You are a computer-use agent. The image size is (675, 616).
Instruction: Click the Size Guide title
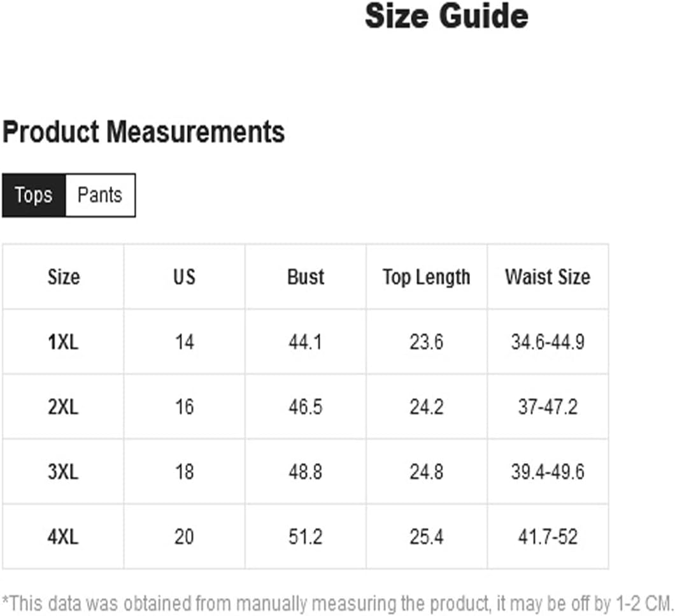(446, 16)
